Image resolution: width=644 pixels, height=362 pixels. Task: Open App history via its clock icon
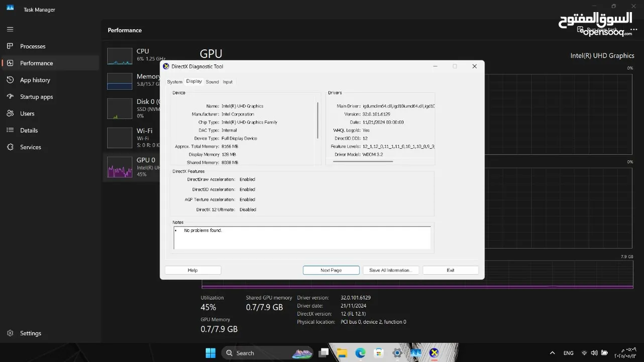(x=10, y=80)
